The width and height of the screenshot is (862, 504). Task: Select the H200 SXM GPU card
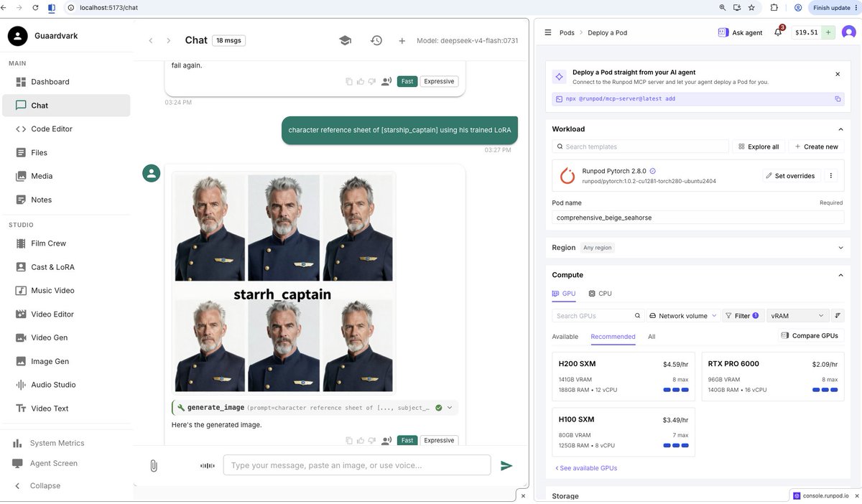624,376
